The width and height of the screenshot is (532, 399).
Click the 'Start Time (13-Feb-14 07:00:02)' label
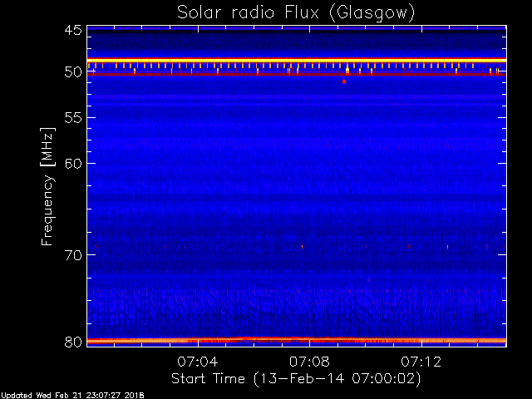[296, 379]
